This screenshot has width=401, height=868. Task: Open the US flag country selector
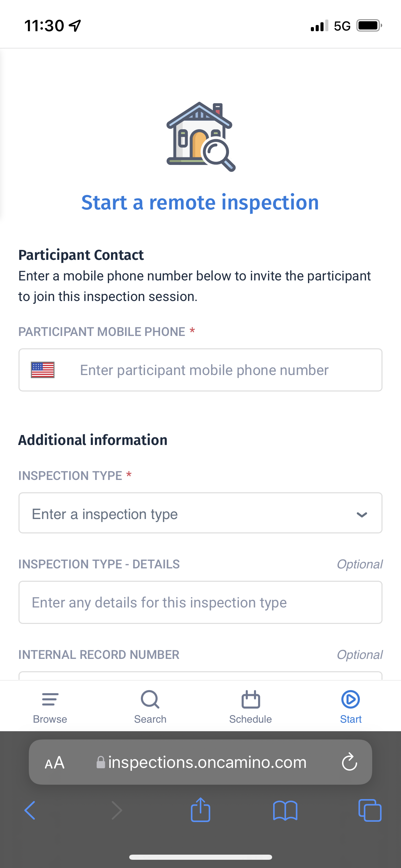click(x=42, y=370)
